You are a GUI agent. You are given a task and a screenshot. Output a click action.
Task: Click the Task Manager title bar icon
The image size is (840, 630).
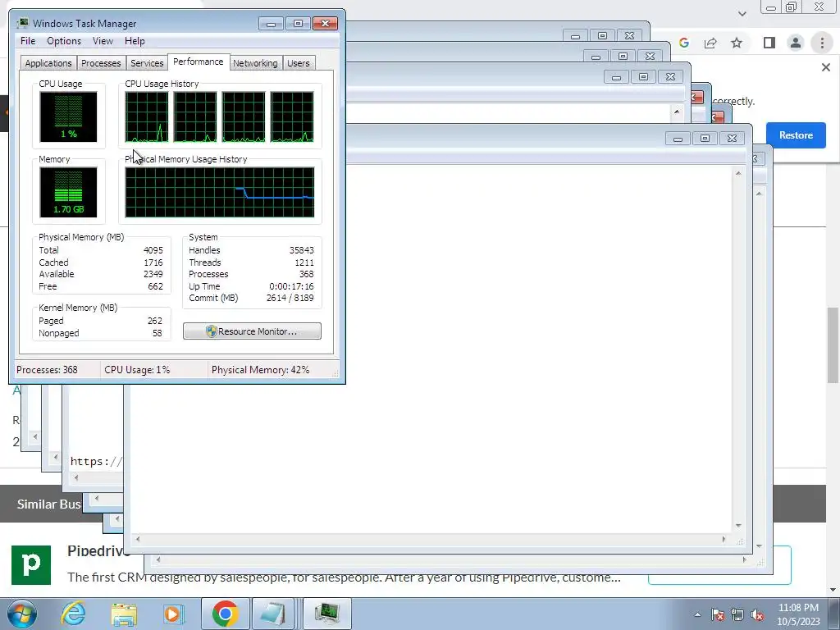coord(22,23)
